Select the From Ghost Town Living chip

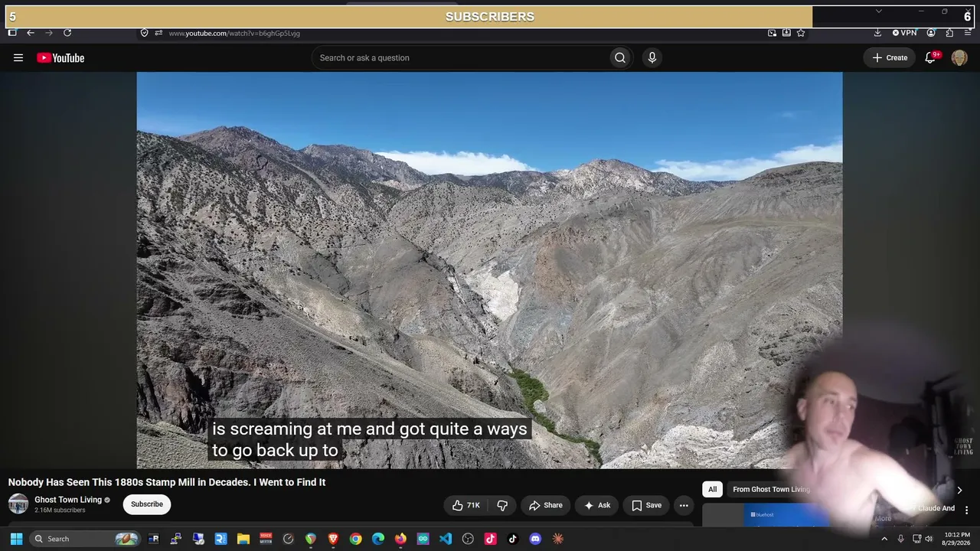(x=771, y=490)
